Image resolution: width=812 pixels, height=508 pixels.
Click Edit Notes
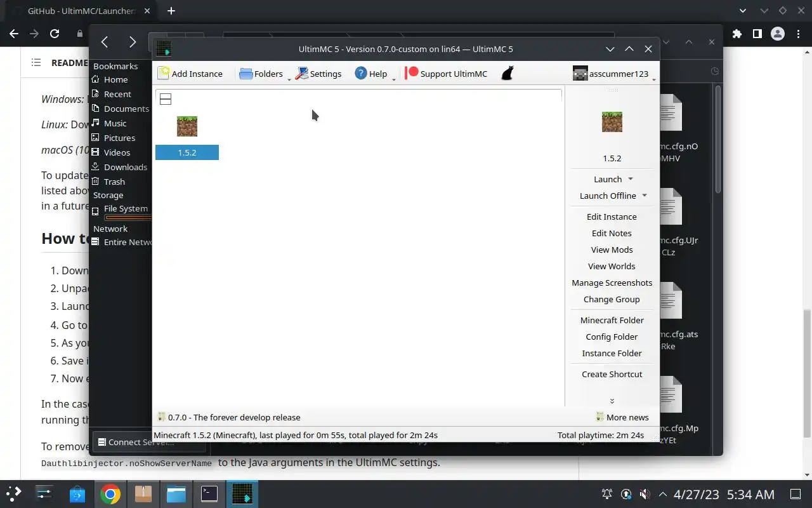(x=612, y=233)
